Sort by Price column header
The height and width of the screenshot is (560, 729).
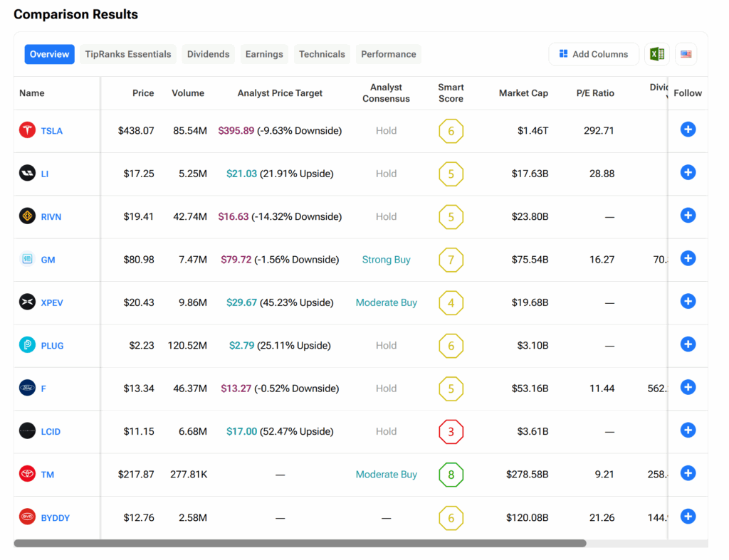(143, 93)
